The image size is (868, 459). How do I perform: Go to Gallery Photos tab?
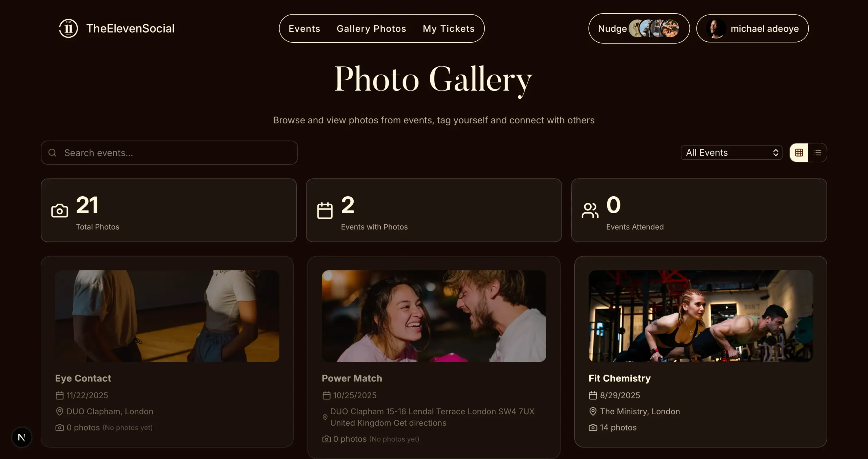pos(371,28)
